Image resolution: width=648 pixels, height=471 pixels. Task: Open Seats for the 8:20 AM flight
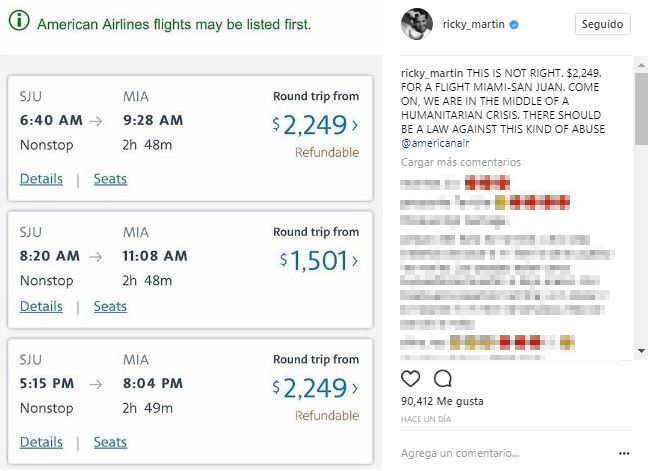coord(110,306)
